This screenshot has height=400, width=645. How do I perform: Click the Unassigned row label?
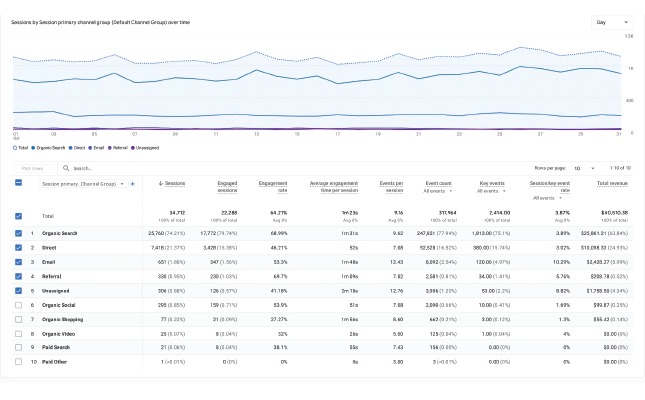[x=56, y=291]
